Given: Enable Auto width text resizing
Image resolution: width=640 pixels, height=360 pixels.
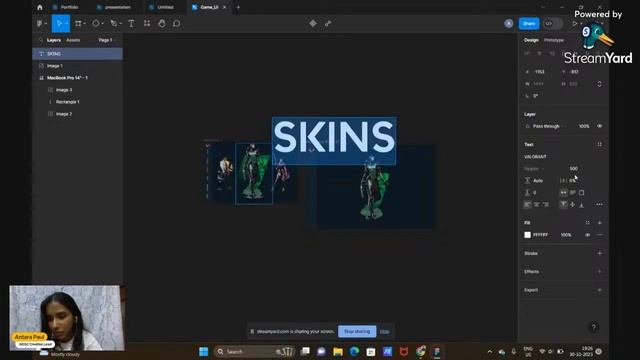Looking at the screenshot, I should coord(563,193).
